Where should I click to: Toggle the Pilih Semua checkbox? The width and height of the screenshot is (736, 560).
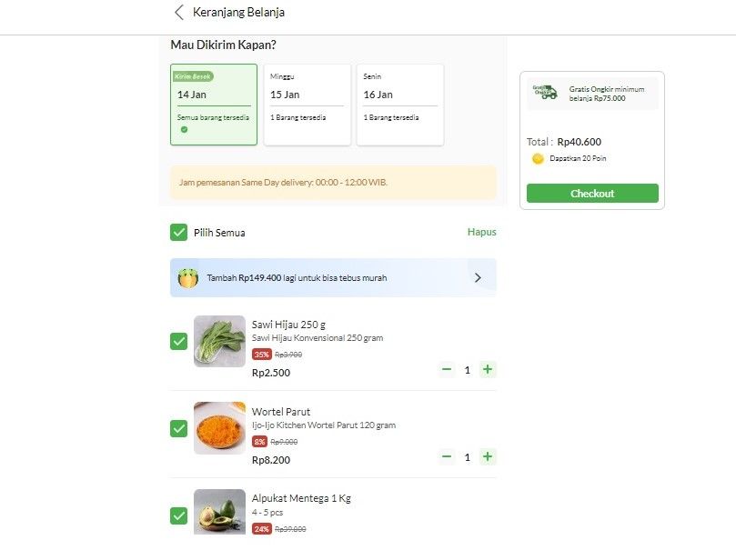178,232
